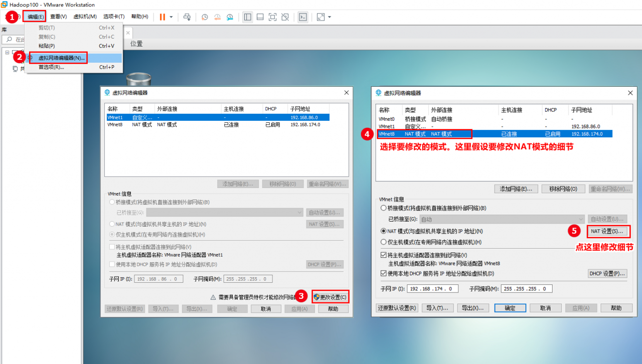642x364 pixels.
Task: Click 导出(X)... button in right dialog
Action: [x=474, y=308]
